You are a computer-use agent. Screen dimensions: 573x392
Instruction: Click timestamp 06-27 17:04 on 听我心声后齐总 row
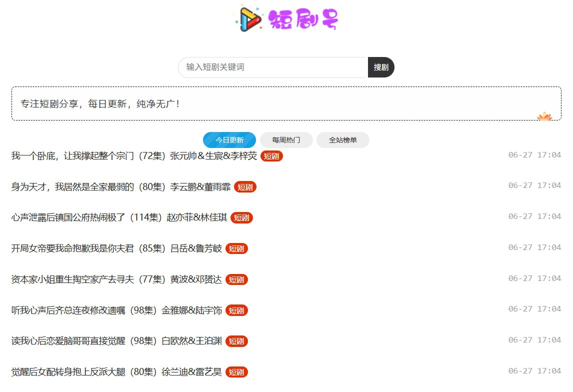click(534, 309)
